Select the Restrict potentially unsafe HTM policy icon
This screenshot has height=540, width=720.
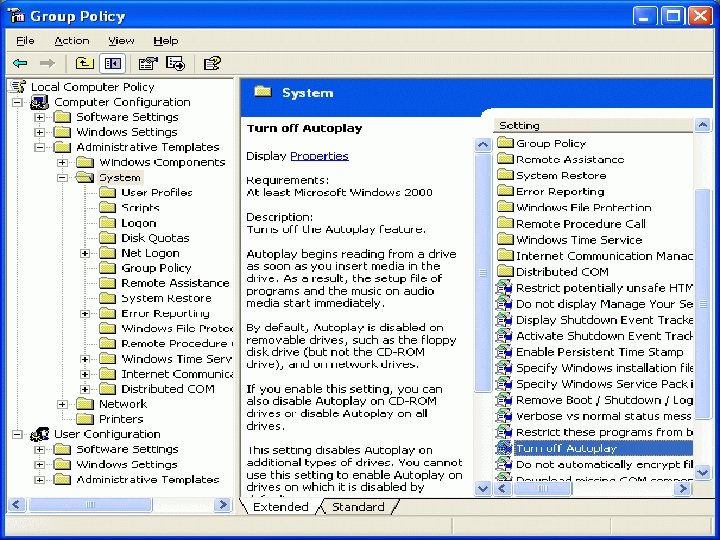coord(504,288)
